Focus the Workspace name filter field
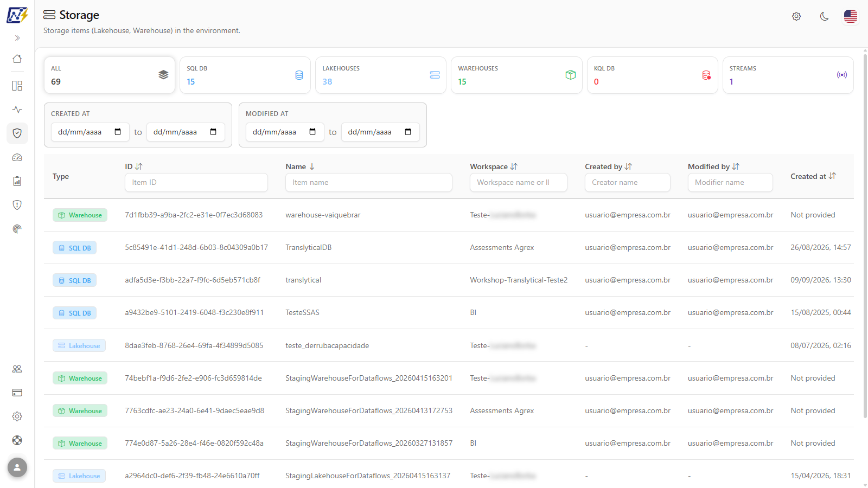The width and height of the screenshot is (868, 488). click(519, 182)
